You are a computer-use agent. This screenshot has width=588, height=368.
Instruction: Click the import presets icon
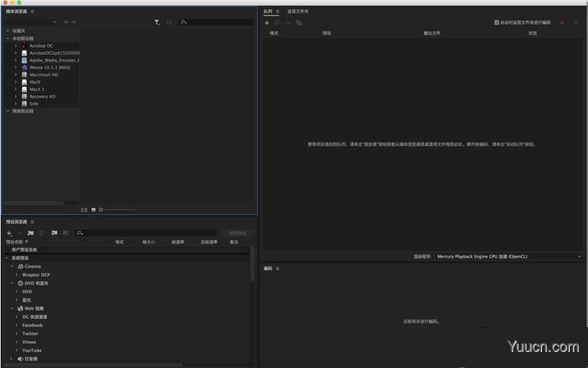pyautogui.click(x=54, y=233)
